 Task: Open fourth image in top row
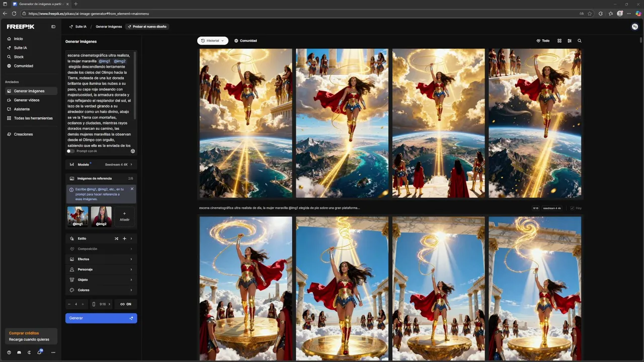pyautogui.click(x=535, y=123)
